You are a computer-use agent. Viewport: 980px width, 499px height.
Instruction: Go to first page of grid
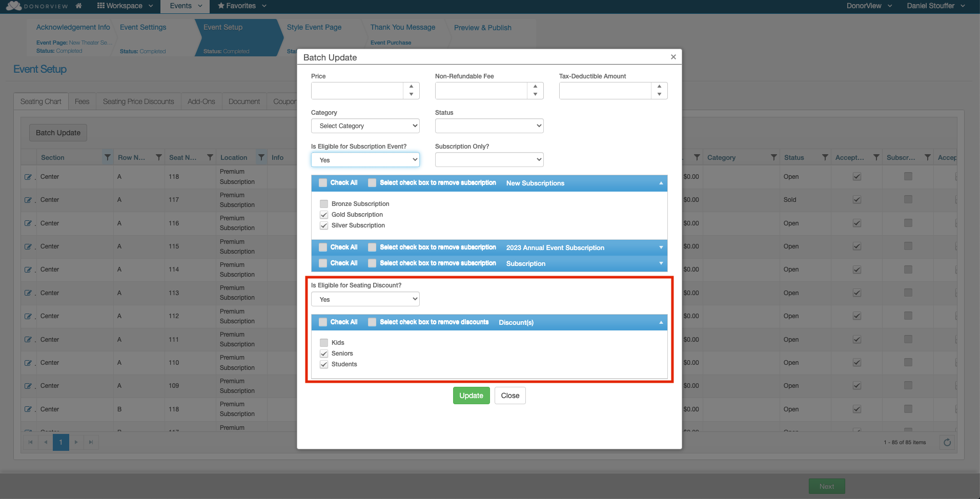tap(30, 442)
